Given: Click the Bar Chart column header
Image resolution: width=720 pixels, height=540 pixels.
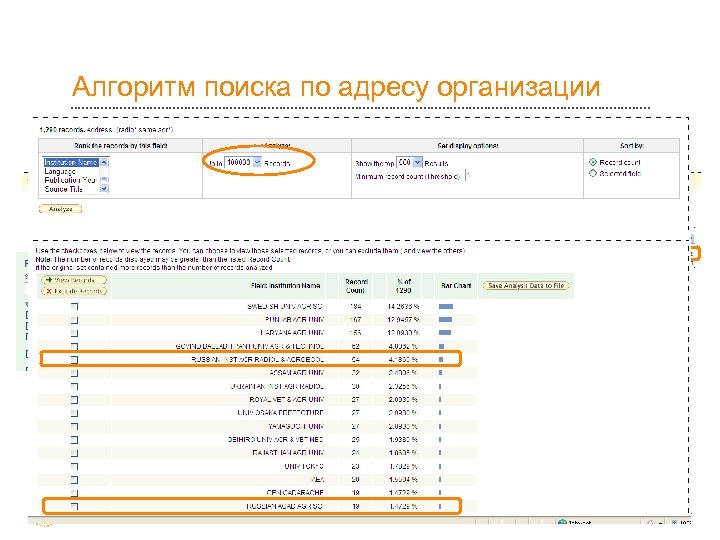Looking at the screenshot, I should pyautogui.click(x=456, y=286).
